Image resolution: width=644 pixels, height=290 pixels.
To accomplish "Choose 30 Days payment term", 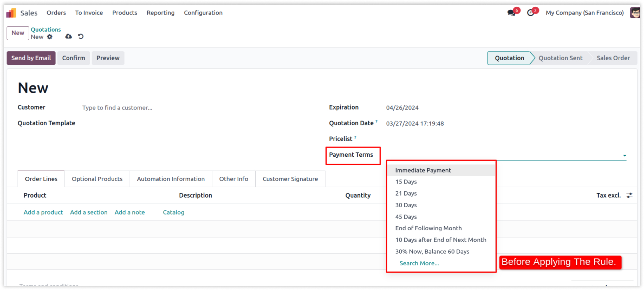I will (x=441, y=205).
